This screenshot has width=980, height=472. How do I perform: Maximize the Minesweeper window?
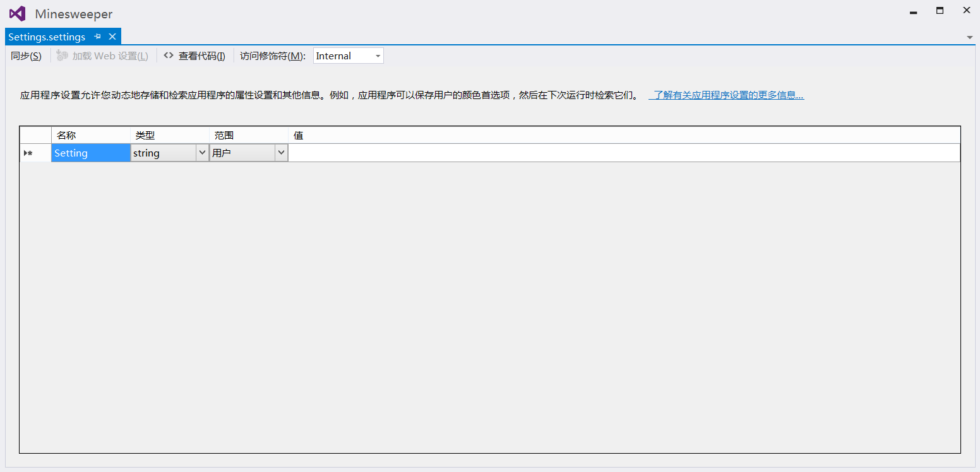tap(940, 11)
